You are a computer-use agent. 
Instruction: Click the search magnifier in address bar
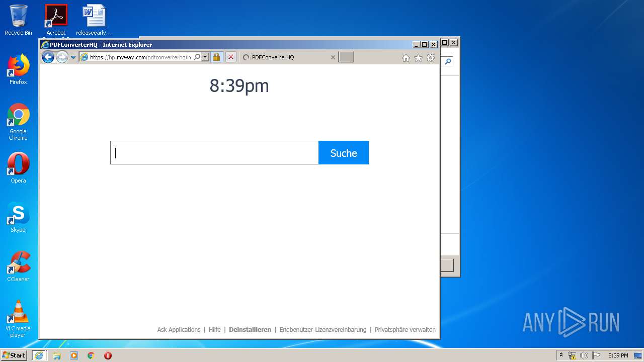pos(197,57)
